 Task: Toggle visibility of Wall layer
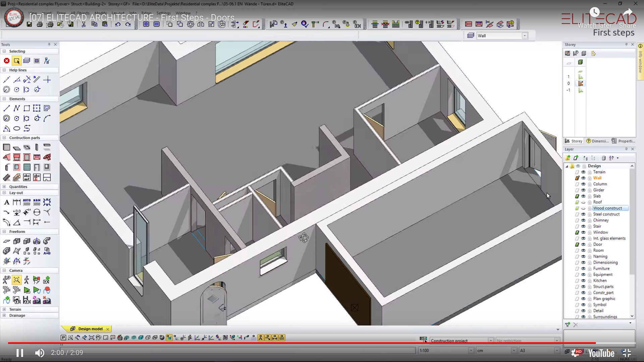coord(583,178)
